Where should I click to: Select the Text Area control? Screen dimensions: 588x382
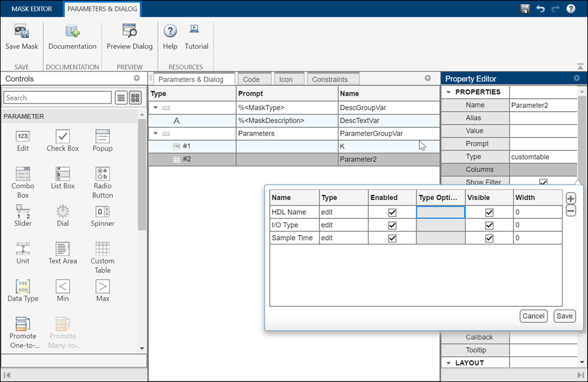(x=62, y=253)
